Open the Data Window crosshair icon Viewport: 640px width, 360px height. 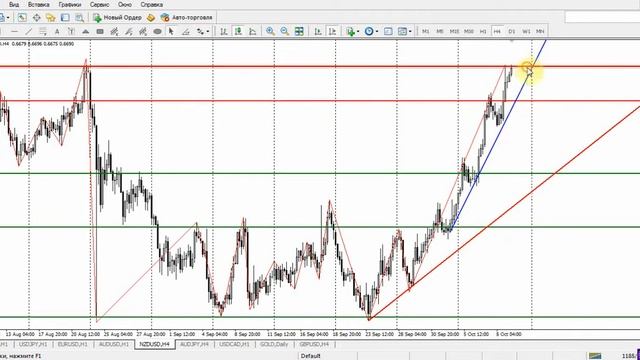click(x=36, y=18)
